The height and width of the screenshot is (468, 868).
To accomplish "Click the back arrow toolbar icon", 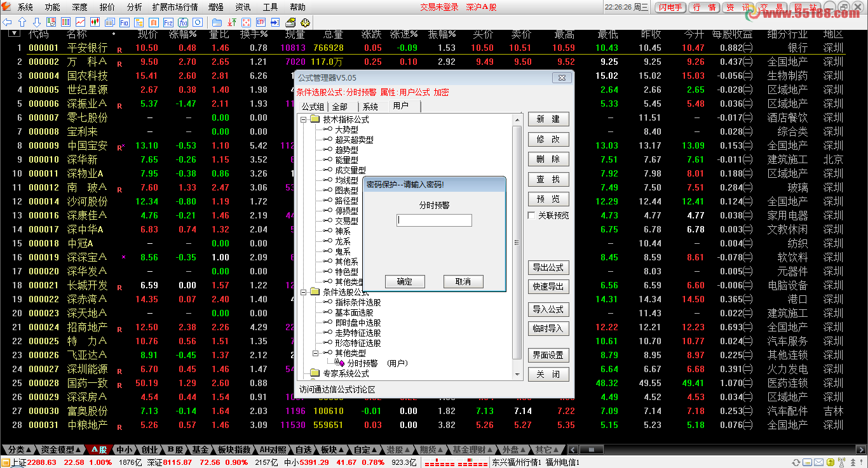I will coord(7,22).
